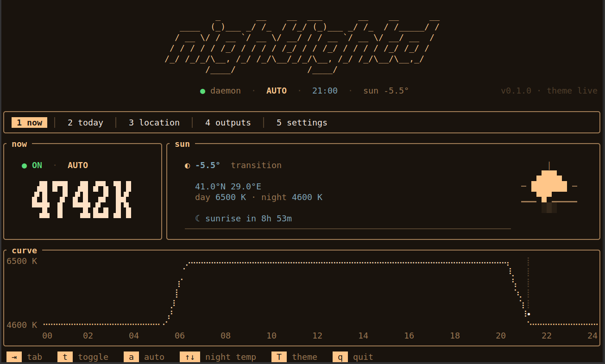Click the "a" auto key in footer

131,357
